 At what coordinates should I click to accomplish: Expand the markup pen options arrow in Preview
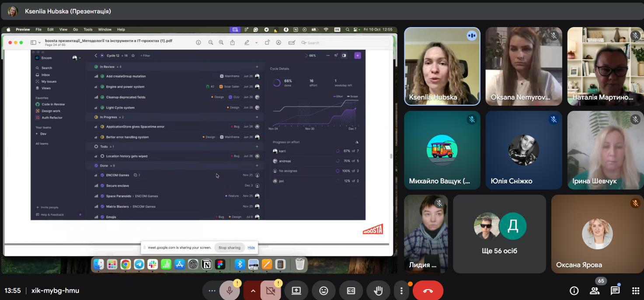[x=256, y=43]
